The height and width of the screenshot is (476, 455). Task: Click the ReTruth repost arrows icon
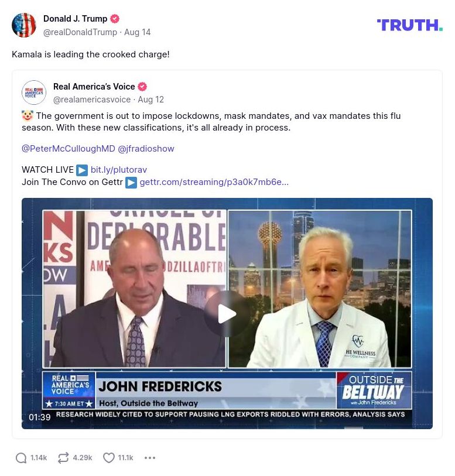63,458
